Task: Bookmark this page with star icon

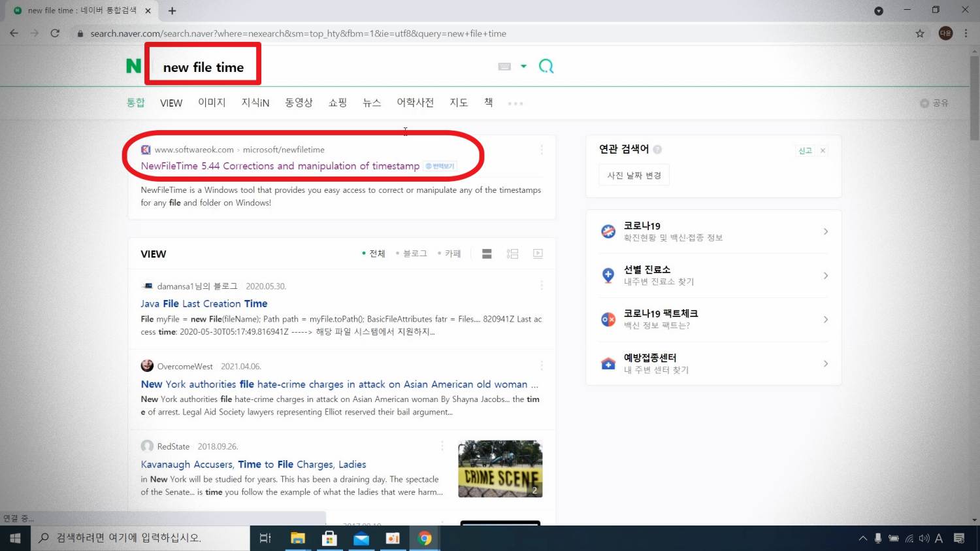Action: click(920, 33)
